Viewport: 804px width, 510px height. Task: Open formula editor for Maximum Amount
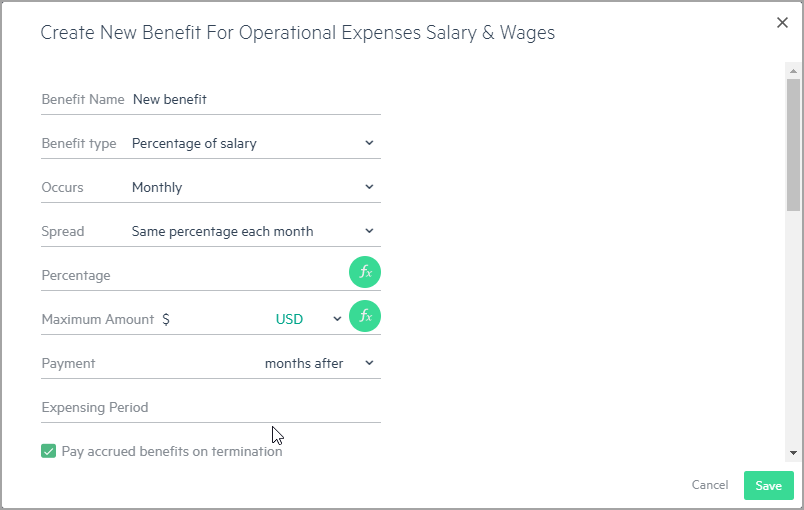pyautogui.click(x=365, y=316)
